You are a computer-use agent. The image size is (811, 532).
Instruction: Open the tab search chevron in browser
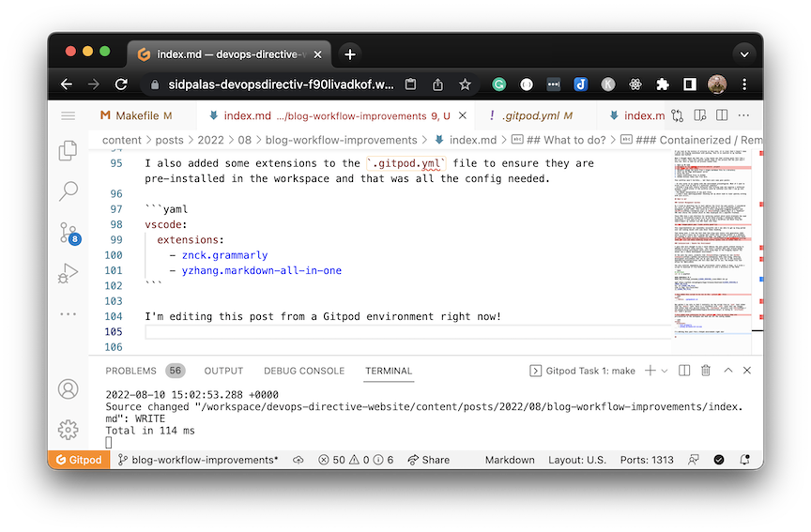pyautogui.click(x=744, y=54)
